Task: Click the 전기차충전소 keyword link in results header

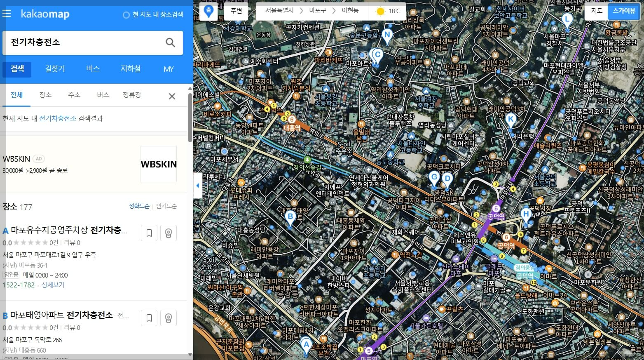Action: click(58, 118)
